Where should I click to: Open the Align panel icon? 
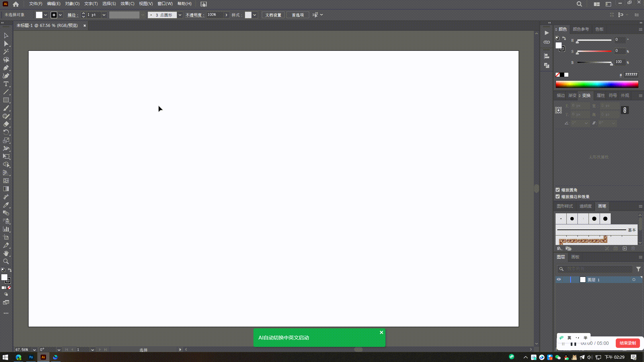click(547, 56)
